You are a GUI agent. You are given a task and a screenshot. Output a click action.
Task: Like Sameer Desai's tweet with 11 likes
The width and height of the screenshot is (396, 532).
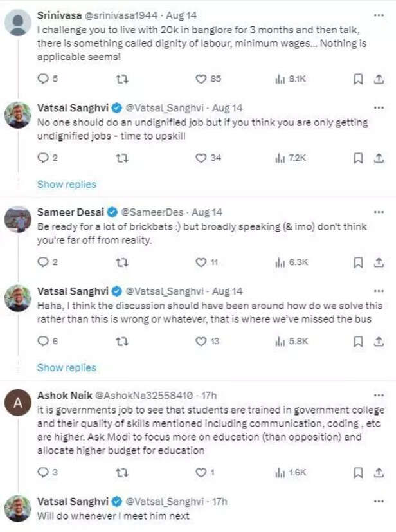[201, 262]
